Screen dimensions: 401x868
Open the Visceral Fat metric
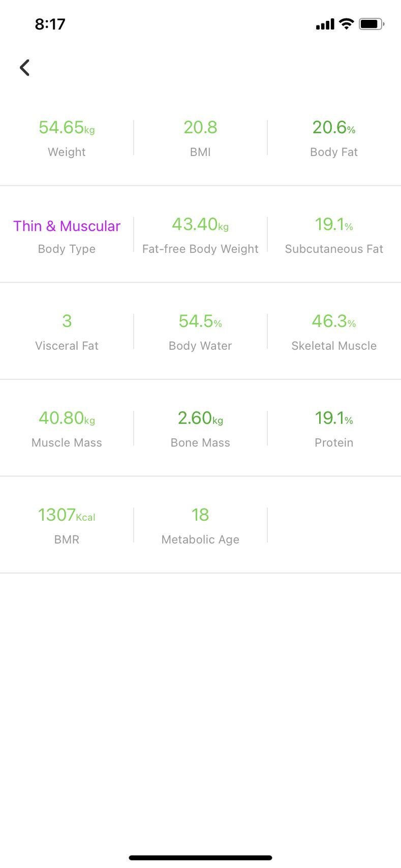[x=67, y=332]
